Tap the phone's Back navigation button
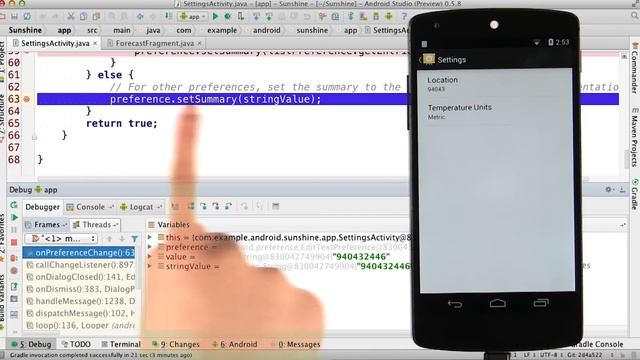The image size is (640, 360). (455, 304)
